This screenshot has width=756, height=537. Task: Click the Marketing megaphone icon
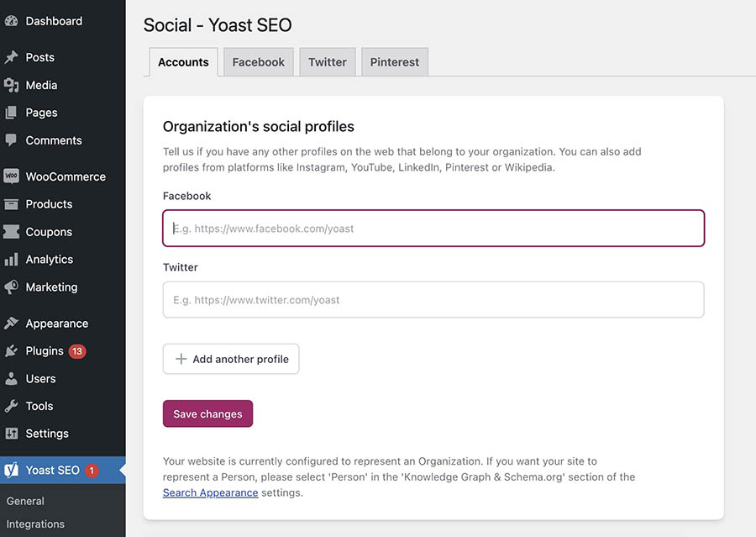pos(12,287)
